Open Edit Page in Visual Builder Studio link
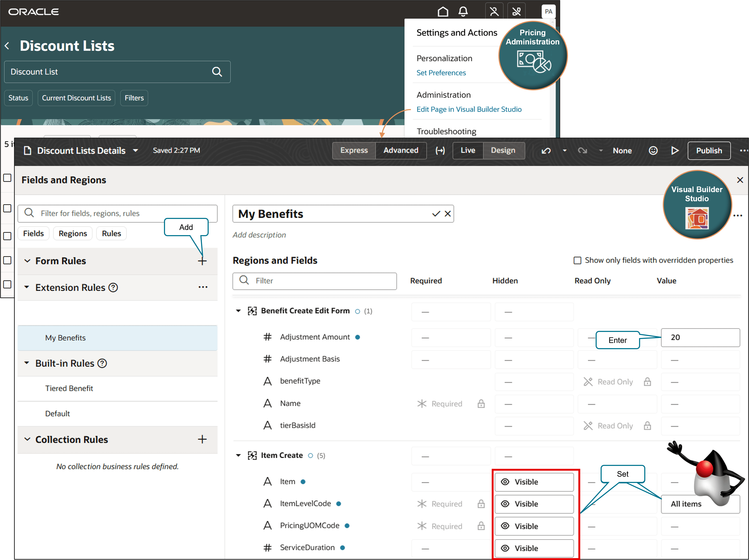The width and height of the screenshot is (749, 560). [469, 109]
